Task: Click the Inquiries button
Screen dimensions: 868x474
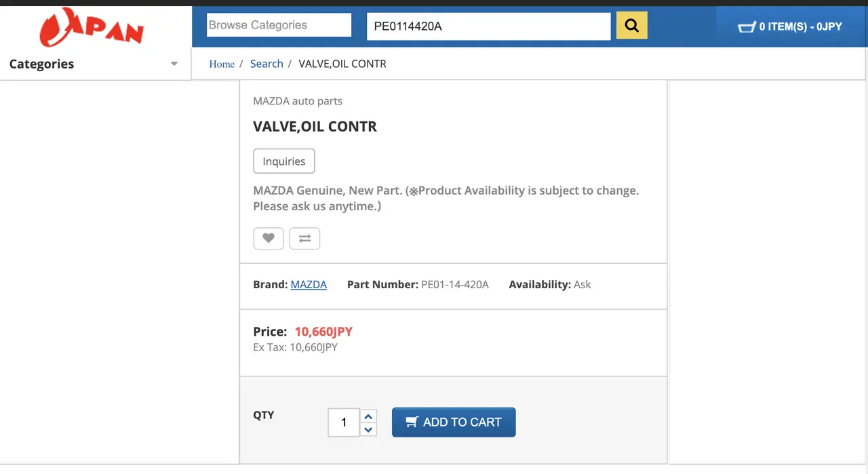Action: click(x=284, y=161)
